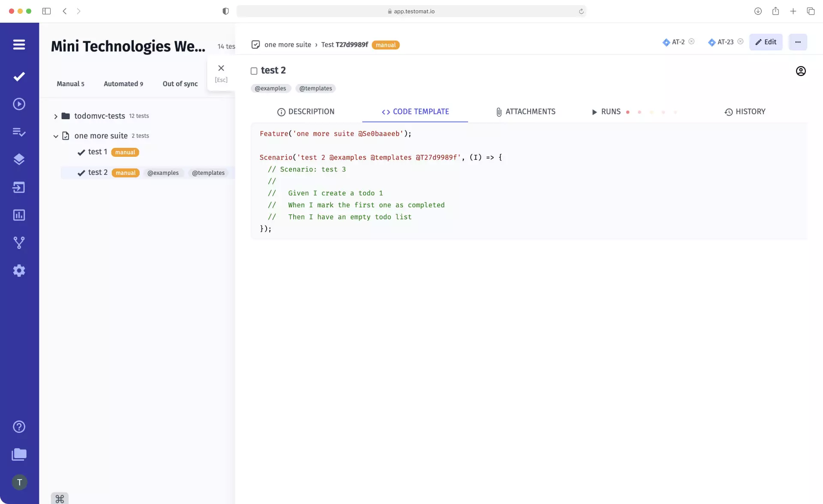The height and width of the screenshot is (504, 823).
Task: Open the more options ellipsis menu
Action: click(798, 42)
